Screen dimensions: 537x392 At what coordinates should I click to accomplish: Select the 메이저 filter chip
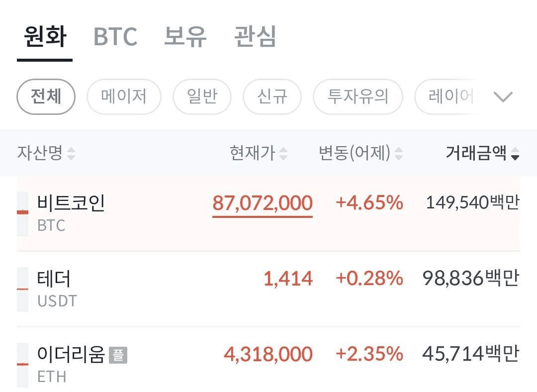(124, 97)
